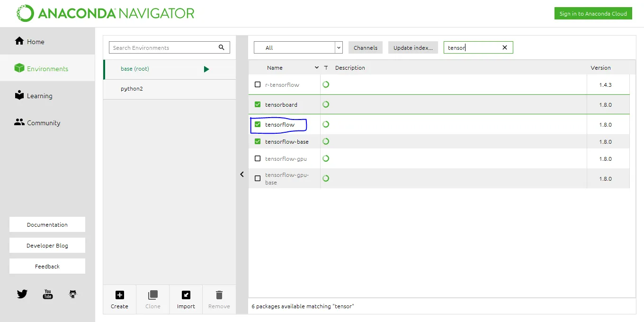Viewport: 644px width, 322px height.
Task: Click the search magnifier in Search Environments
Action: [x=222, y=47]
